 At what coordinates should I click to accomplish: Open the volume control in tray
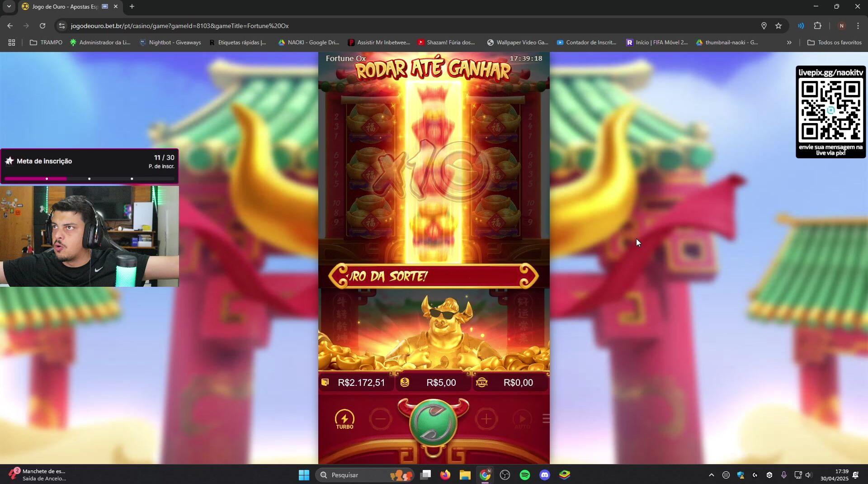point(809,475)
